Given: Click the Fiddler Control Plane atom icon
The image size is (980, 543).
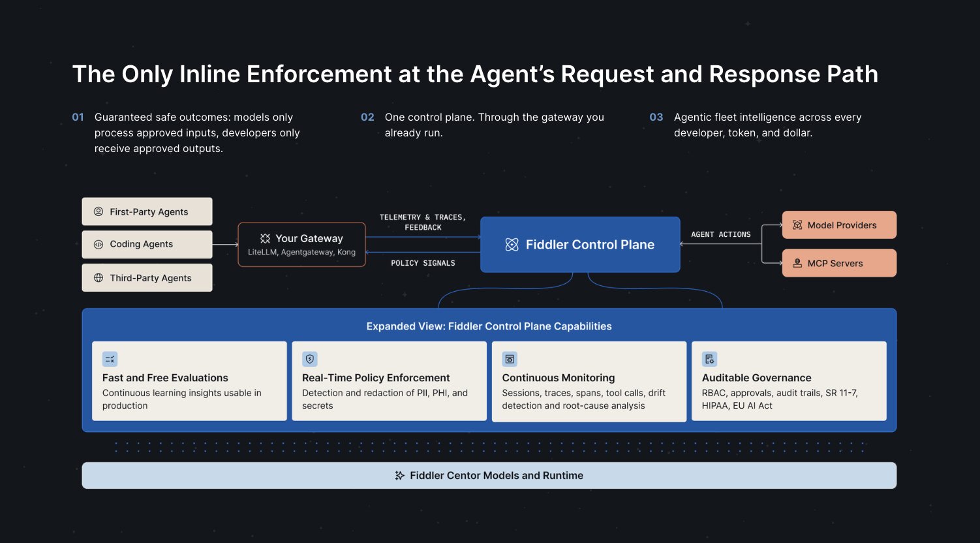Looking at the screenshot, I should (512, 245).
